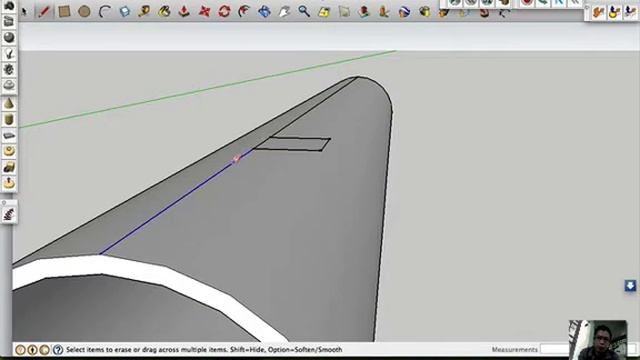The height and width of the screenshot is (360, 640).
Task: Activate the Orbit tool
Action: [264, 11]
